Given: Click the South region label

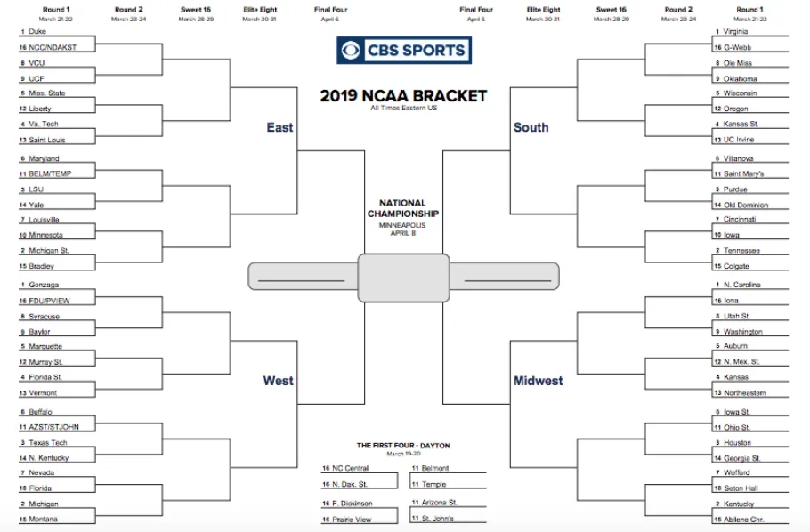Looking at the screenshot, I should coord(531,127).
